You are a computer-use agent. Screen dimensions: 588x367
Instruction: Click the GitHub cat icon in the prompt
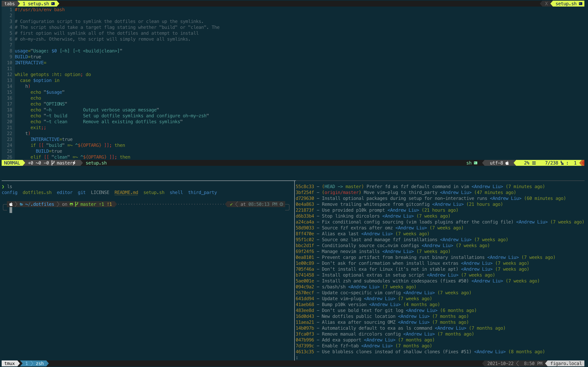[x=71, y=204]
